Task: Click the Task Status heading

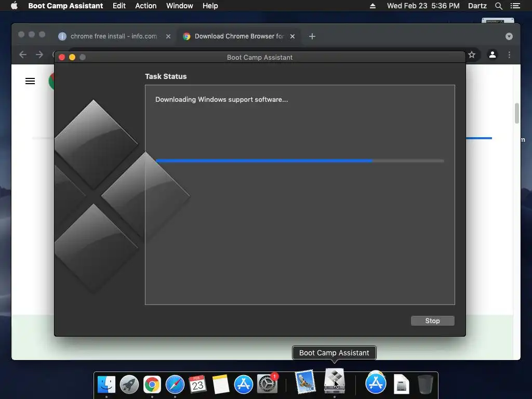Action: point(166,76)
